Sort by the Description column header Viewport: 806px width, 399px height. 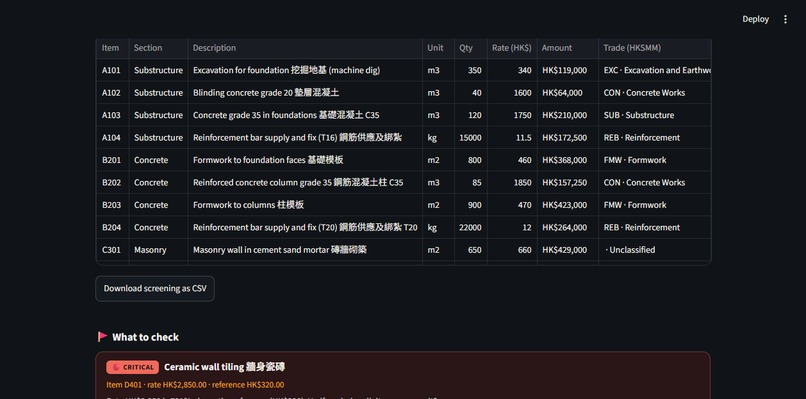coord(305,48)
